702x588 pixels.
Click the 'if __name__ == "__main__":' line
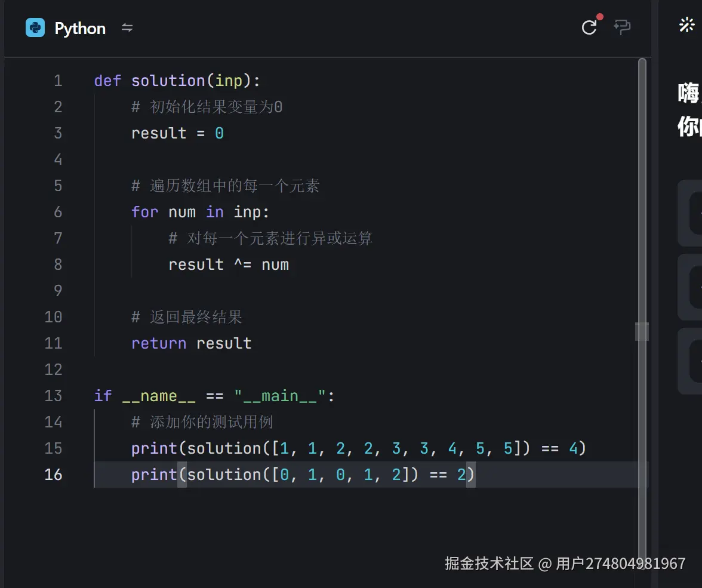(x=214, y=396)
